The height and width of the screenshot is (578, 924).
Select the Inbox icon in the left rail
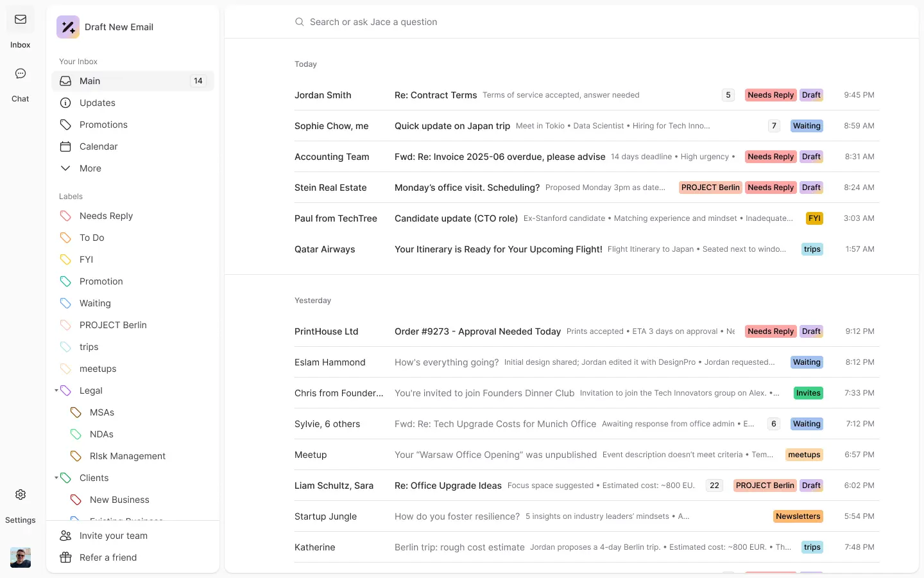click(x=20, y=19)
